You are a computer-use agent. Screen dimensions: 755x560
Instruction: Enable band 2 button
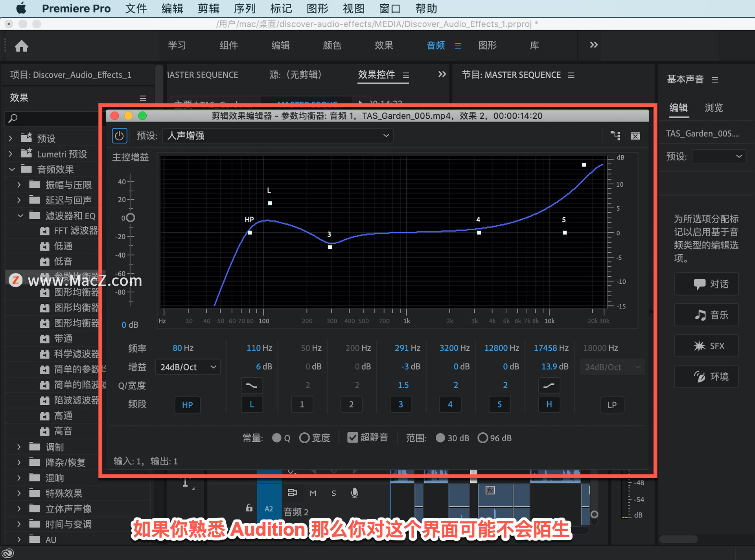click(351, 404)
